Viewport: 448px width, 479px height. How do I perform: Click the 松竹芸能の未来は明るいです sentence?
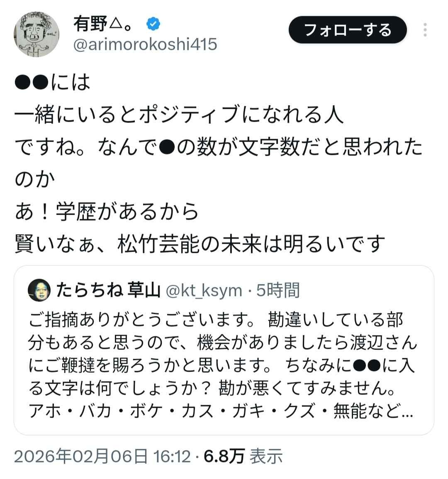pos(252,244)
